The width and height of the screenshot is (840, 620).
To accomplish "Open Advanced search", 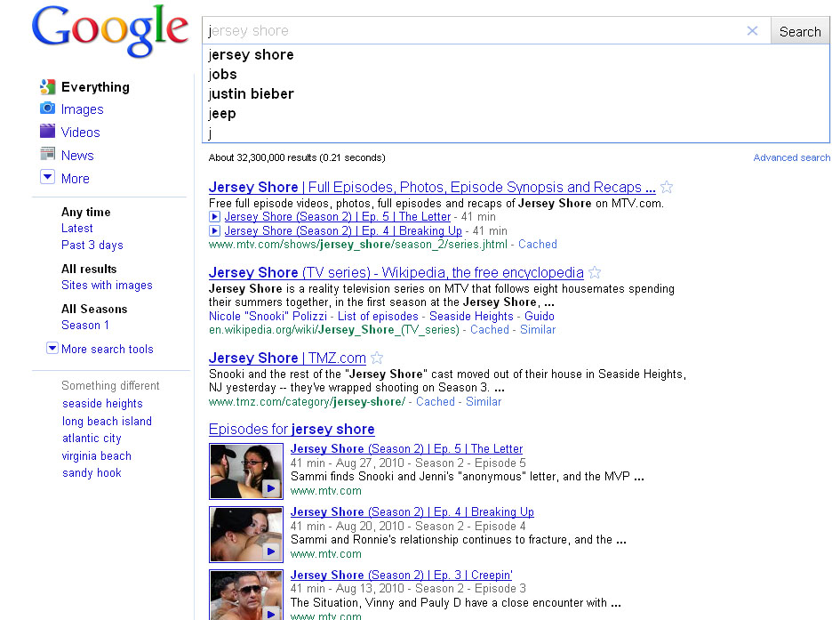I will pos(791,157).
